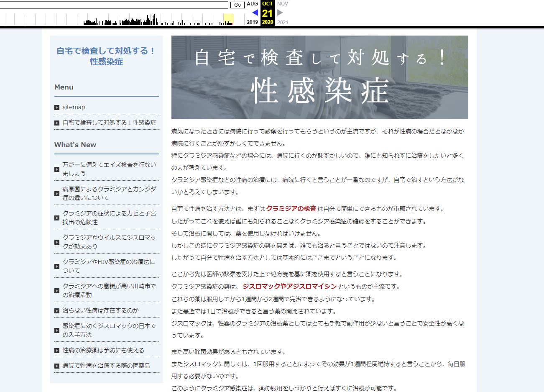Open the 万が一に備えてエイズ検査 article link
The image size is (544, 392).
tap(109, 169)
